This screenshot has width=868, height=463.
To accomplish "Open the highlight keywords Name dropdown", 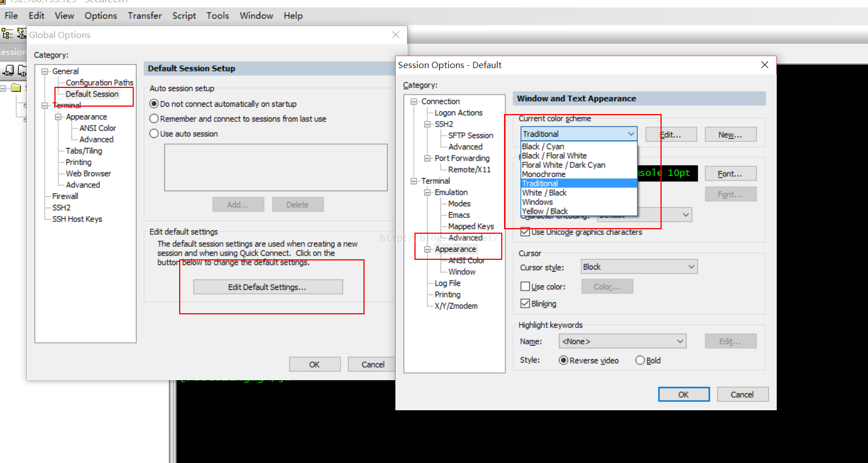I will coord(623,341).
